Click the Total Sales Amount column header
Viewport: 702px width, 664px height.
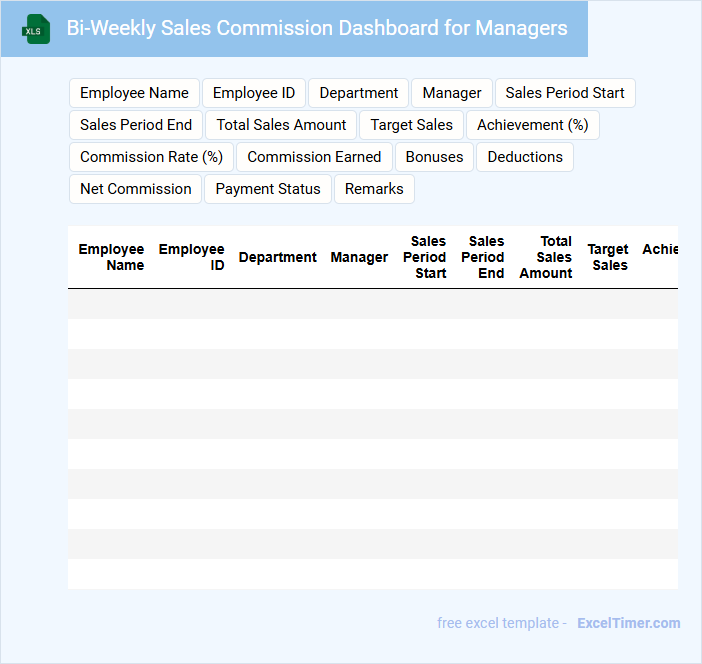coord(546,257)
